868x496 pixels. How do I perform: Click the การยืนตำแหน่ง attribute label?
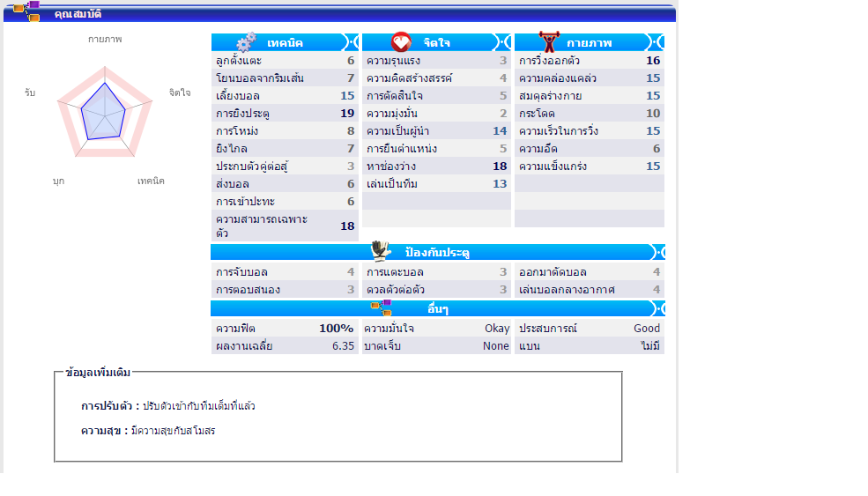pyautogui.click(x=402, y=149)
